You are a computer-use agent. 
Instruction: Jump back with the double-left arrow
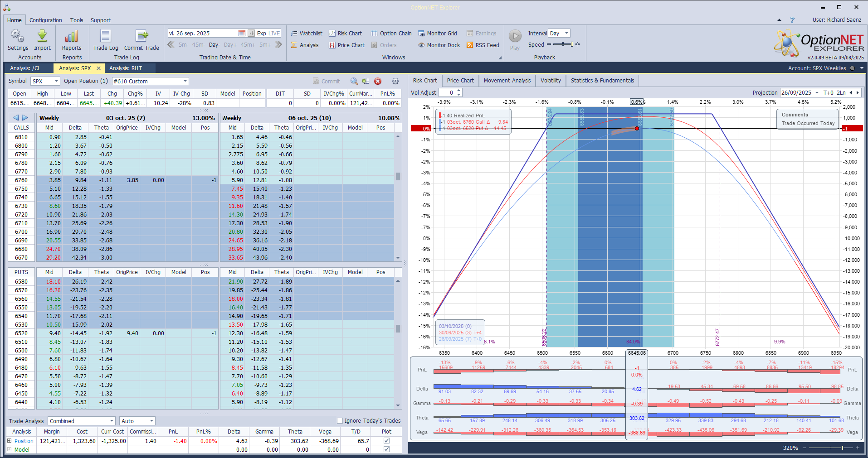point(171,44)
